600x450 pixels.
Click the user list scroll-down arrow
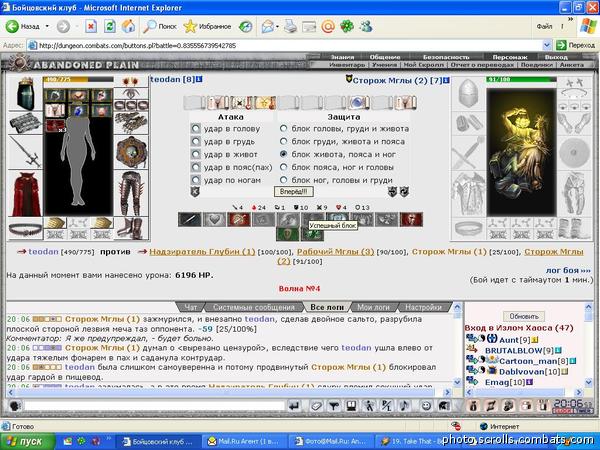(x=589, y=382)
